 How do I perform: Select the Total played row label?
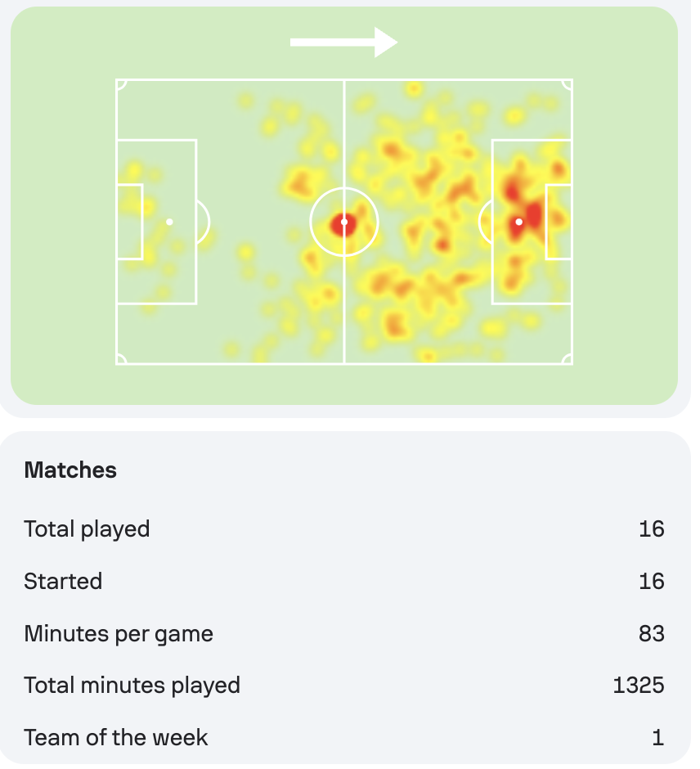click(87, 529)
